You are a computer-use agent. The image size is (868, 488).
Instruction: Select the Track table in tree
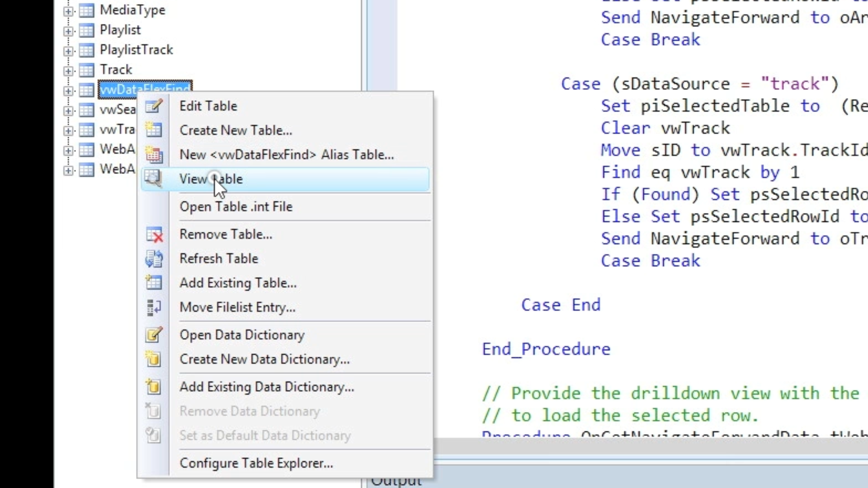pyautogui.click(x=116, y=70)
